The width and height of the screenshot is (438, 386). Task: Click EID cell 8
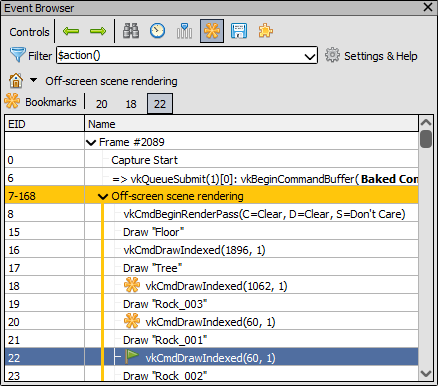pos(45,214)
